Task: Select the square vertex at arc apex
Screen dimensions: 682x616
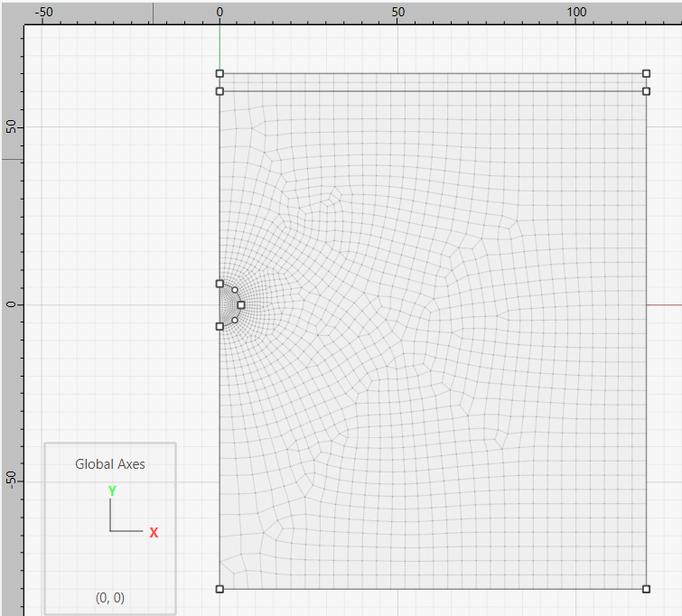Action: pyautogui.click(x=240, y=305)
